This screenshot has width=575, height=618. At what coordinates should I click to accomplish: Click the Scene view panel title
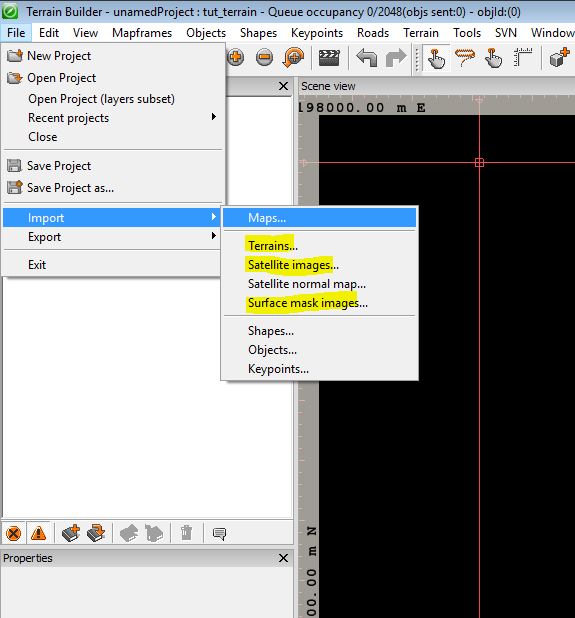tap(328, 86)
